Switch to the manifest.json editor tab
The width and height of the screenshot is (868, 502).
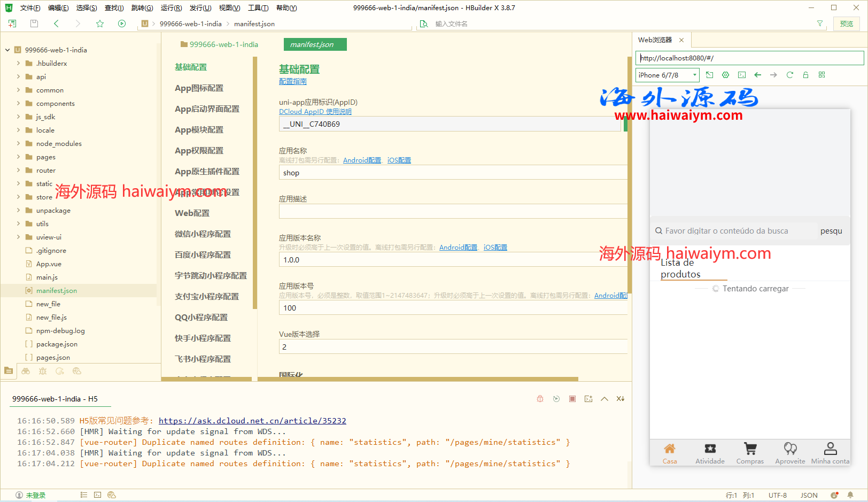315,44
